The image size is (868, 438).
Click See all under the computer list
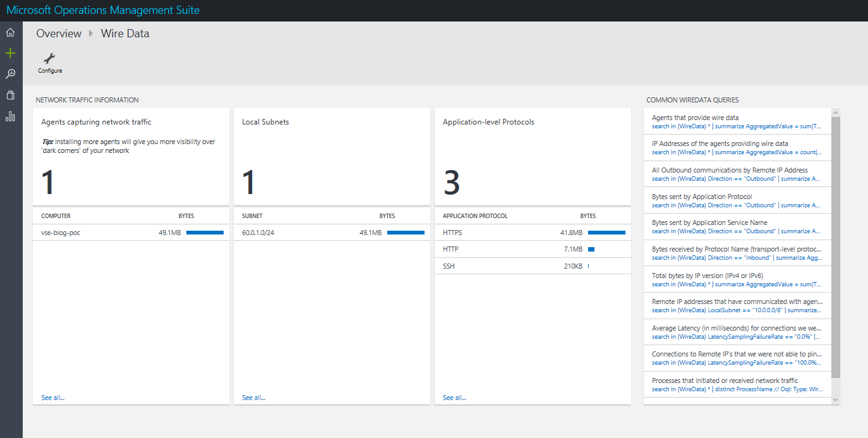53,398
